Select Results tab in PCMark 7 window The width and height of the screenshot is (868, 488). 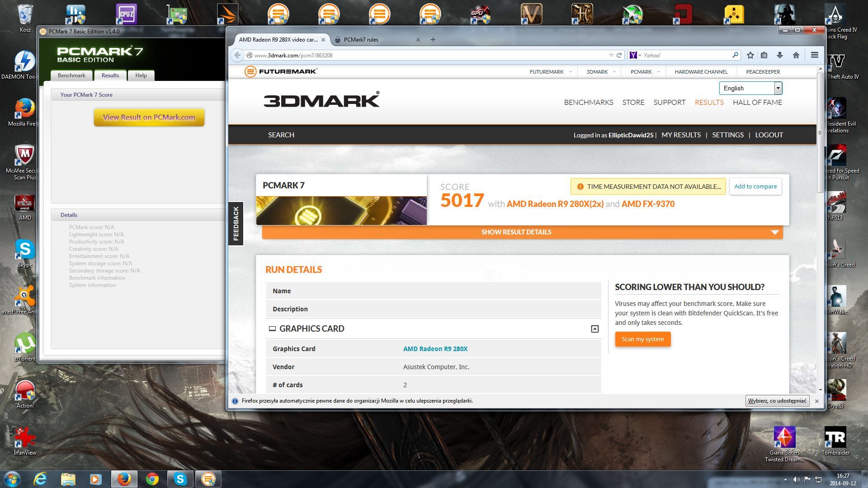(110, 75)
